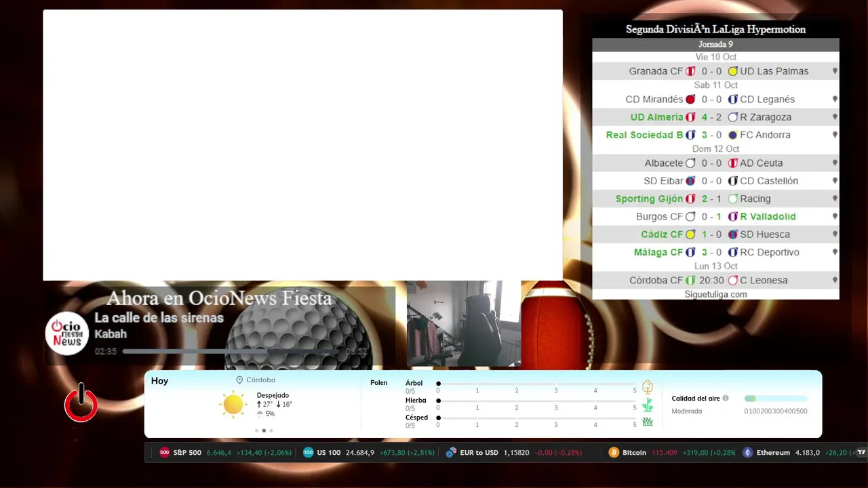Click the Hierba plant pollen icon
This screenshot has width=868, height=488.
tap(648, 405)
